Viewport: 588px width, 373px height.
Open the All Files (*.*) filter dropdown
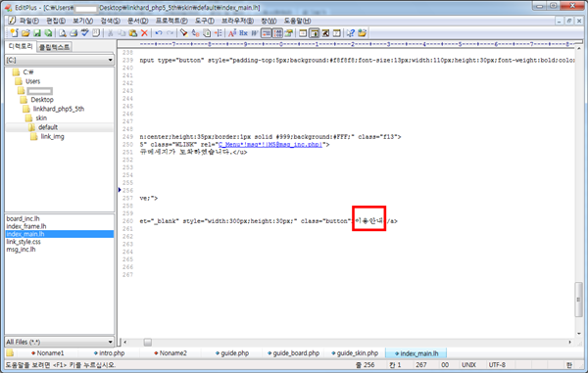59,342
